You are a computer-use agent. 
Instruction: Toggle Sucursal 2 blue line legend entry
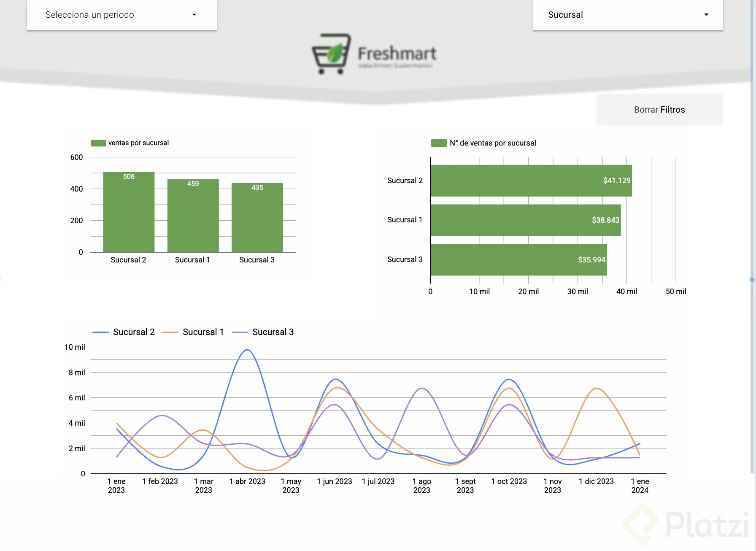click(x=124, y=332)
